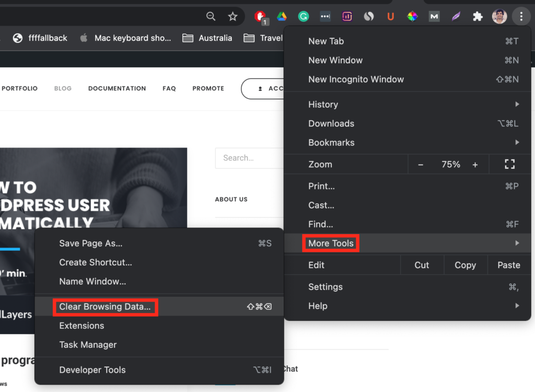Image resolution: width=535 pixels, height=392 pixels.
Task: Open a New Incognito Window
Action: (408, 79)
